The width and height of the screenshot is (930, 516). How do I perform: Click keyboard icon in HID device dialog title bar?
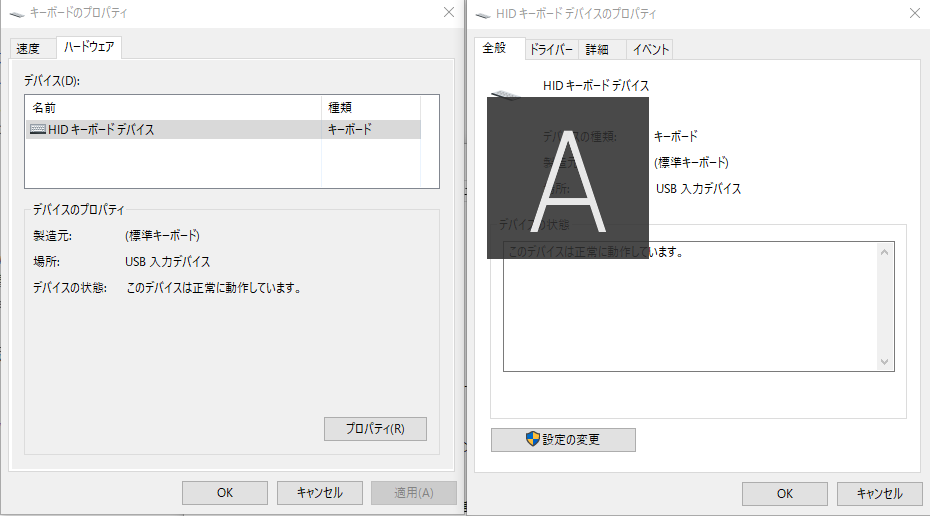[485, 14]
